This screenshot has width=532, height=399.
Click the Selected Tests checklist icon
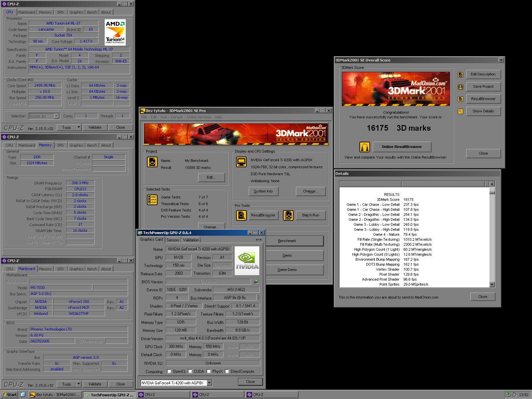pyautogui.click(x=152, y=199)
